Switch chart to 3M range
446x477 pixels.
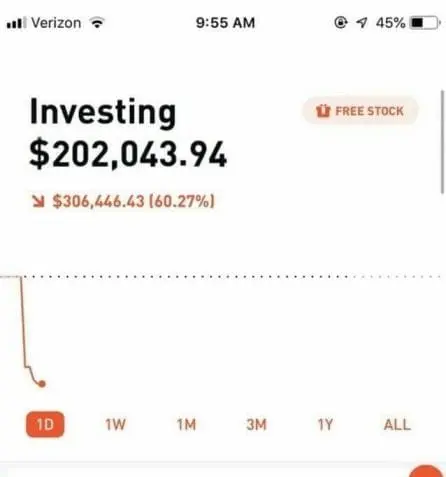(x=256, y=425)
